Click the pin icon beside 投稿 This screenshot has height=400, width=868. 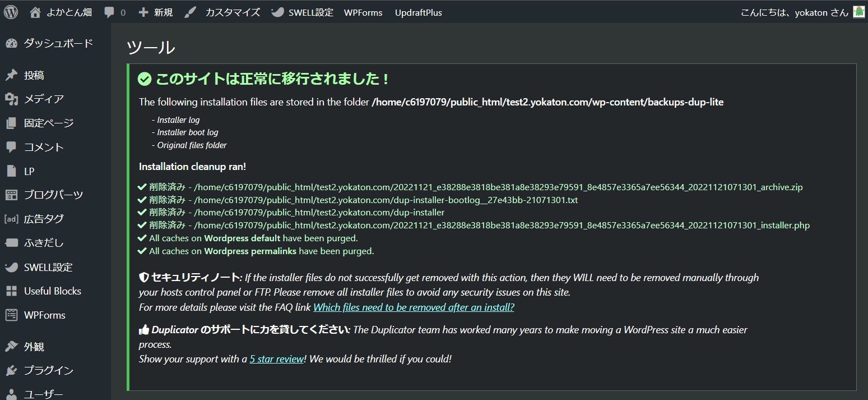click(x=11, y=75)
